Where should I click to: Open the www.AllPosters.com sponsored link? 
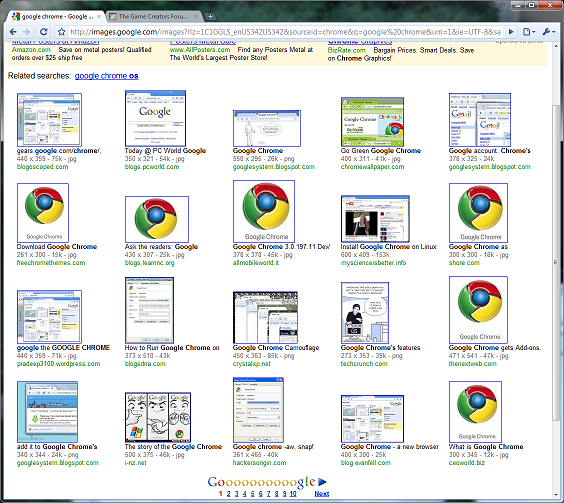tap(200, 50)
